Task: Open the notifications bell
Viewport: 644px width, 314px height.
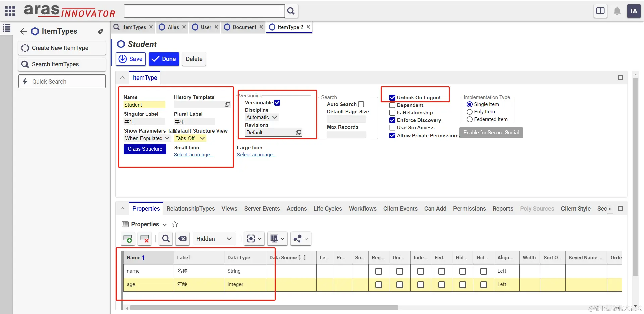Action: [617, 11]
